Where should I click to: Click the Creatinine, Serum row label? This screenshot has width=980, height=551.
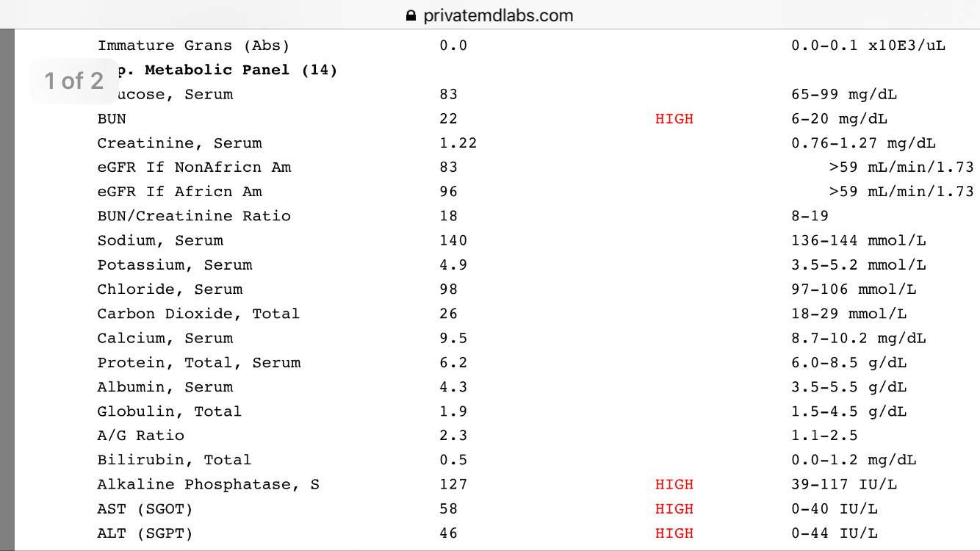tap(179, 143)
